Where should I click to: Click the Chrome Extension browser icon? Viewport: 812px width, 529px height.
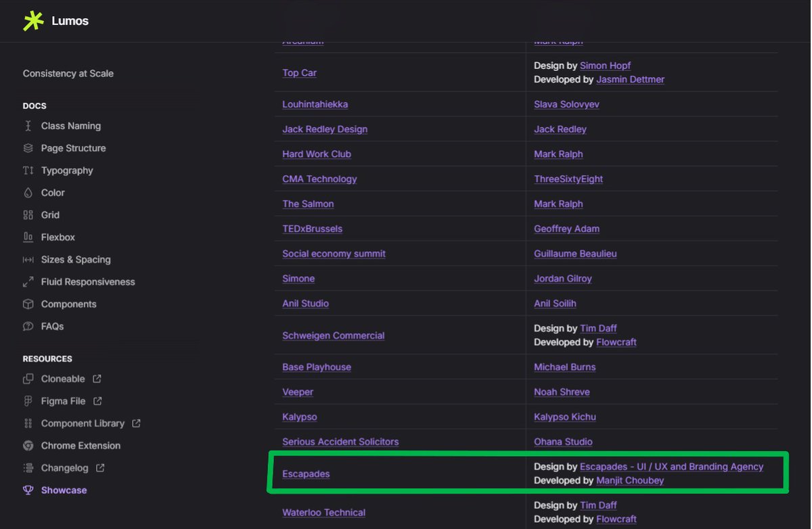[x=28, y=446]
